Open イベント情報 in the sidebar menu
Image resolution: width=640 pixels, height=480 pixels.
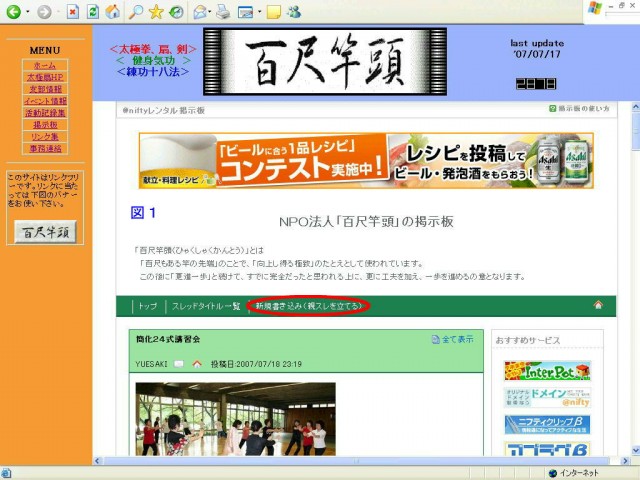(44, 101)
